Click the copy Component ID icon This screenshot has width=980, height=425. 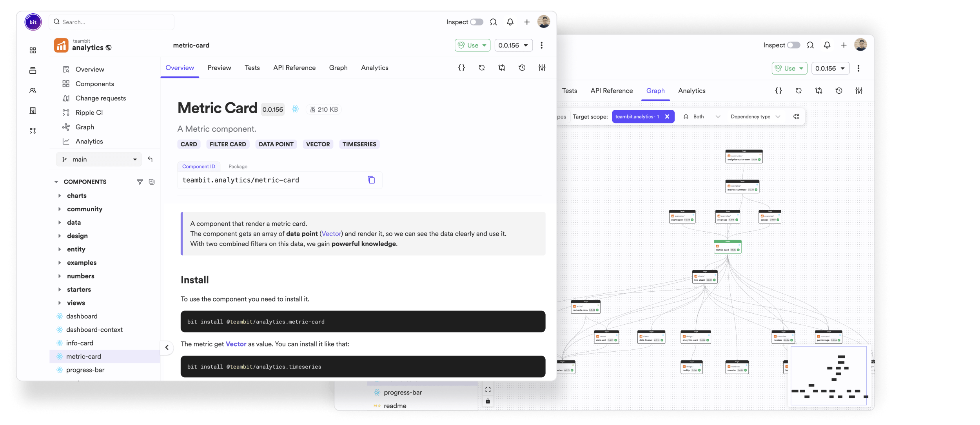coord(370,180)
